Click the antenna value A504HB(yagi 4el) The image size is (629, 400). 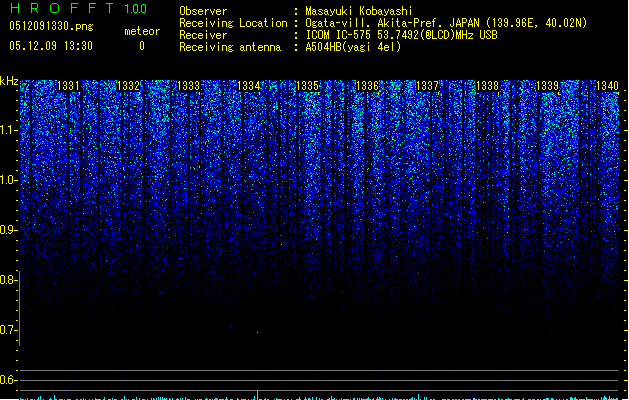click(353, 47)
